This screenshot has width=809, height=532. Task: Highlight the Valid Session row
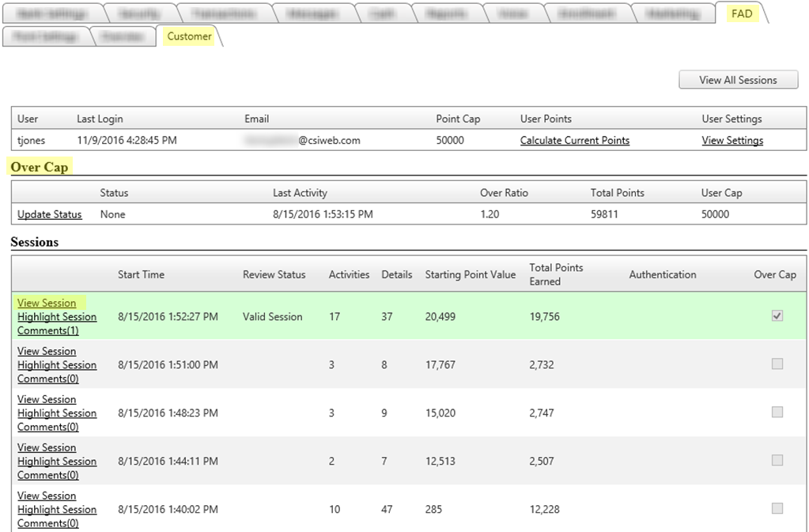click(x=57, y=317)
